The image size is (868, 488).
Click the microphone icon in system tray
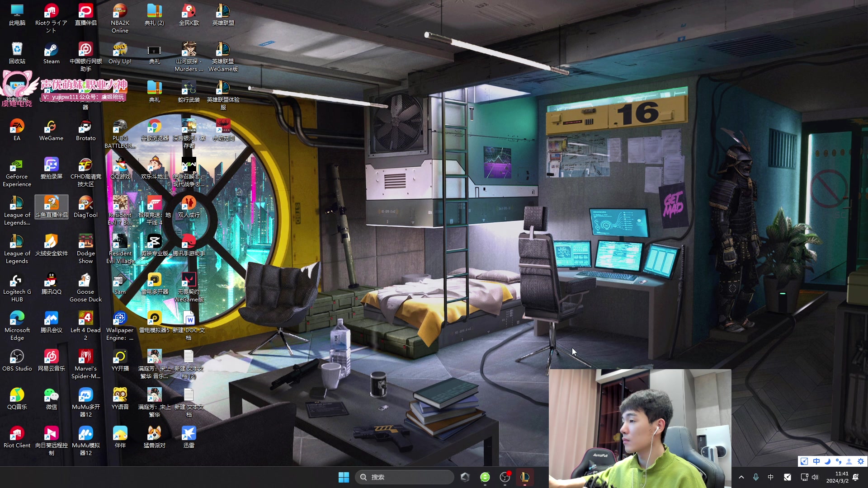point(755,477)
